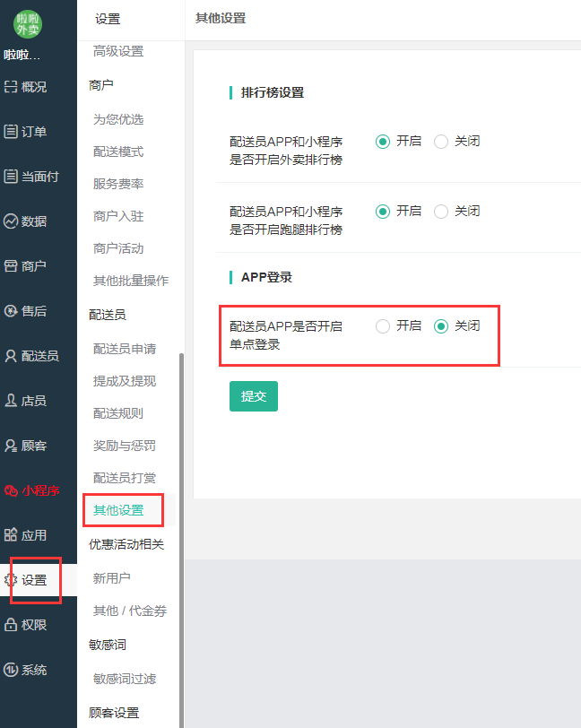Open 当面付 icon in sidebar

coord(11,177)
